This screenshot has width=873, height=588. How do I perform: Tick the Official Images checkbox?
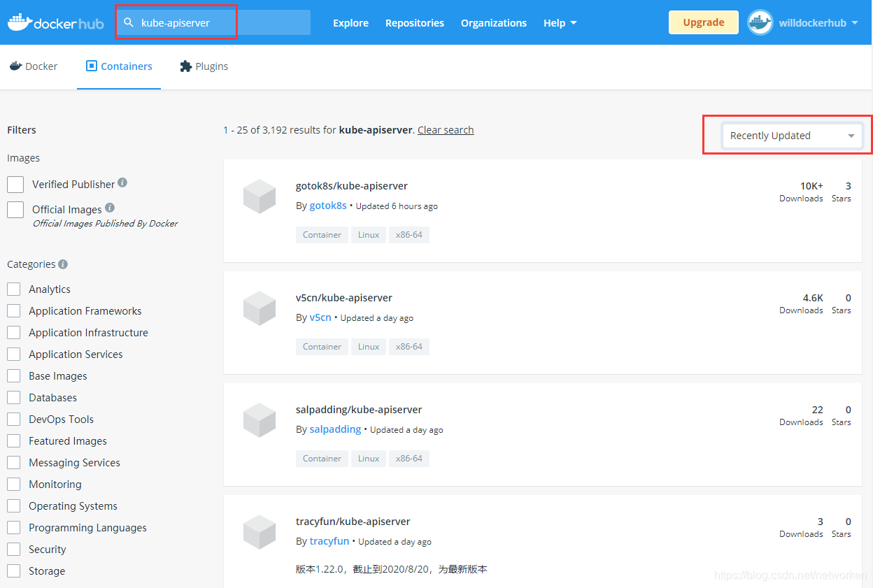coord(15,210)
